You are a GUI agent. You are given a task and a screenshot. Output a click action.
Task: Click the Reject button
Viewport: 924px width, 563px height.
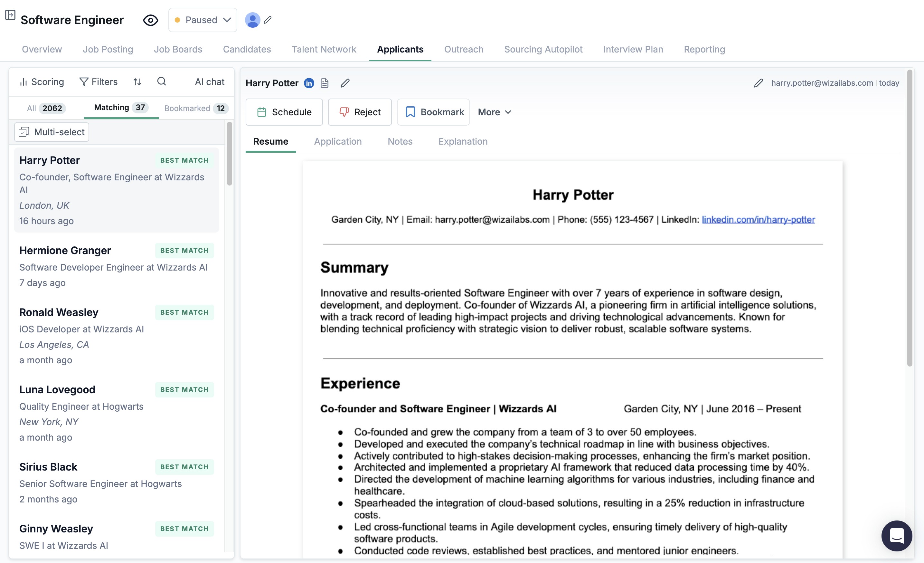pyautogui.click(x=360, y=112)
